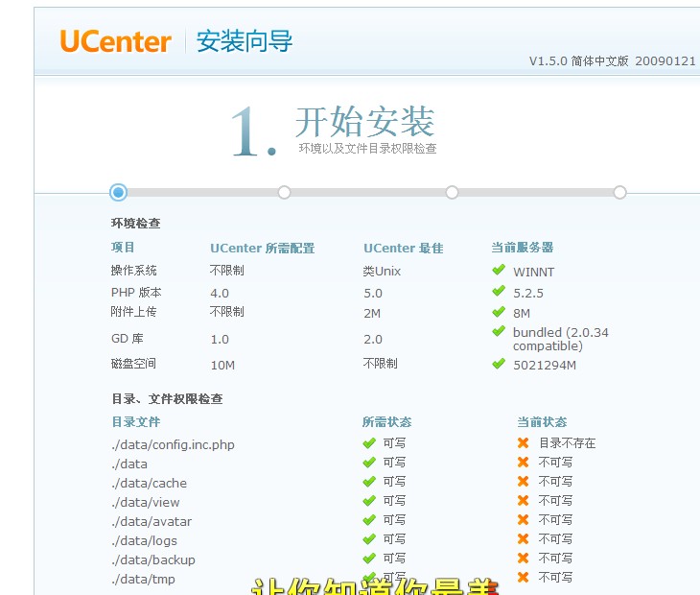Click the 目录、文件权限检查 section heading
The image size is (700, 595).
(167, 398)
